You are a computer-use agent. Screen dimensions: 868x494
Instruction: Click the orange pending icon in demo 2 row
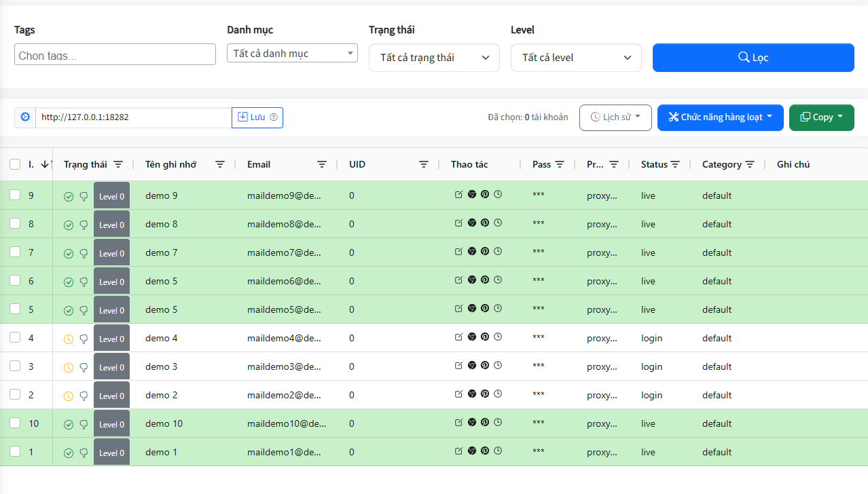69,396
